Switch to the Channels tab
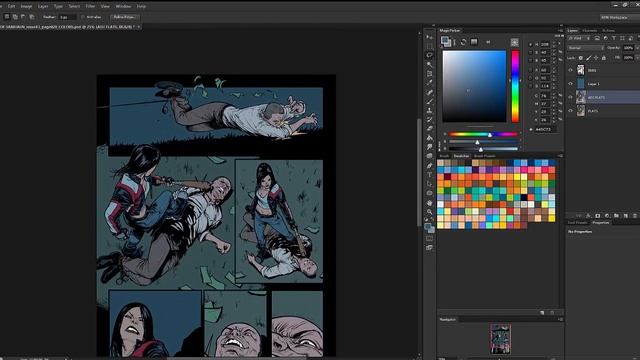Image resolution: width=640 pixels, height=360 pixels. coord(589,31)
